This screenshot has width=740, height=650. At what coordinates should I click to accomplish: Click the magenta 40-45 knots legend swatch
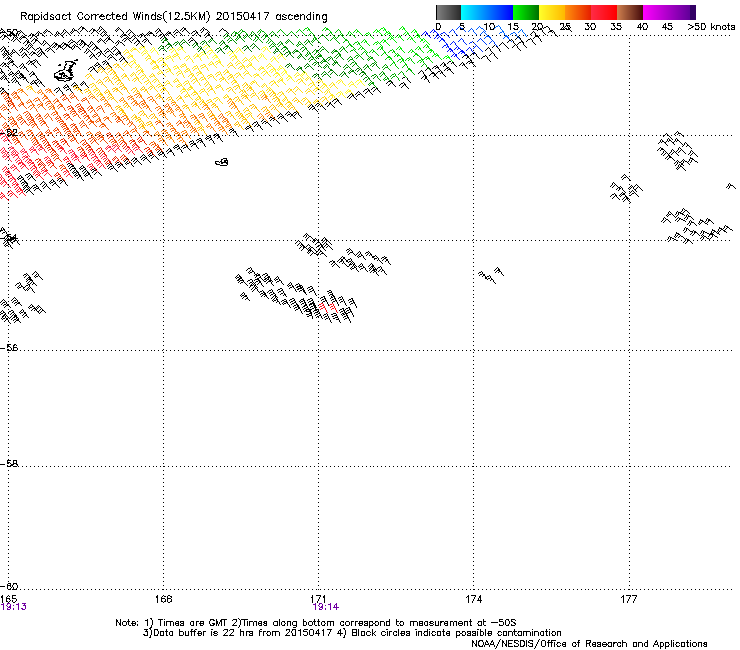[x=656, y=12]
